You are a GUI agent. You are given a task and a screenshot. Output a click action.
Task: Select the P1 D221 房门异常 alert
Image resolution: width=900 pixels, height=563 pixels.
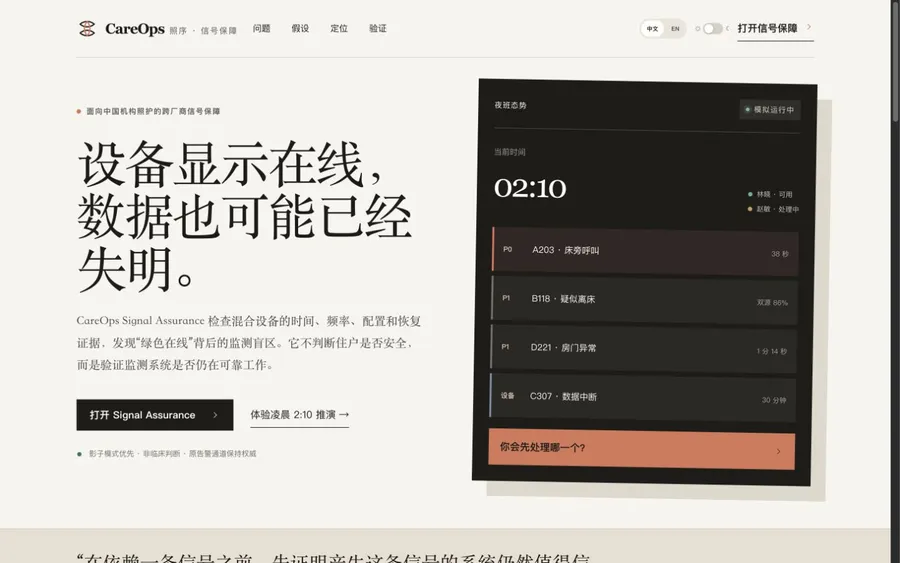pyautogui.click(x=643, y=348)
